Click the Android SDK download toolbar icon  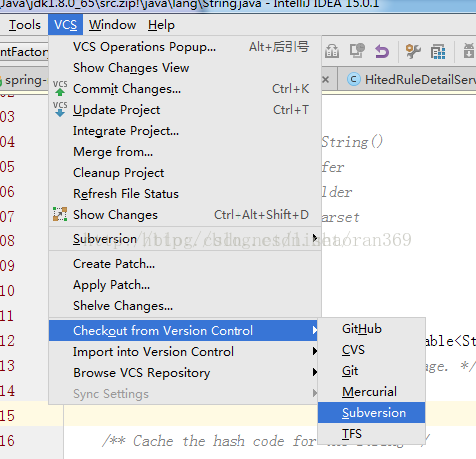pyautogui.click(x=469, y=51)
